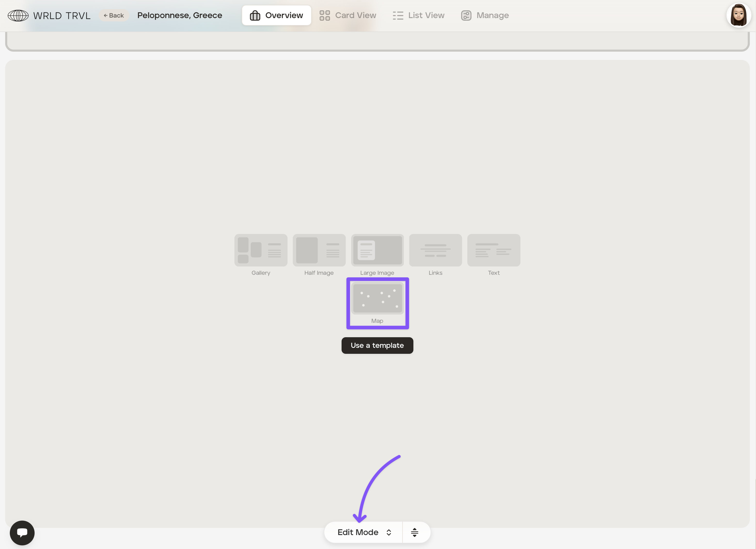Screen dimensions: 756x549
Task: Pick the Links block layout icon
Action: pos(435,250)
